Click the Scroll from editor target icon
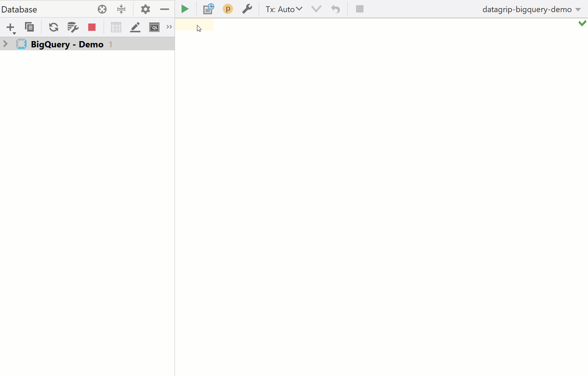Viewport: 588px width, 376px height. [x=102, y=9]
